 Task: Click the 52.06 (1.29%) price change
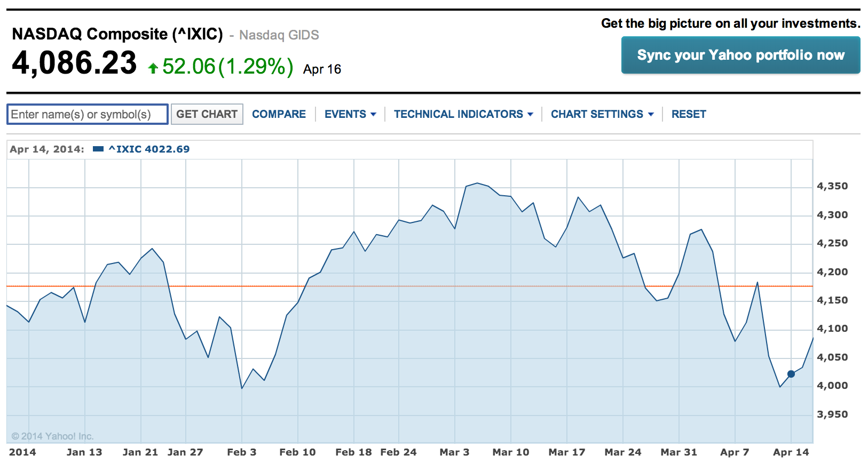(227, 67)
